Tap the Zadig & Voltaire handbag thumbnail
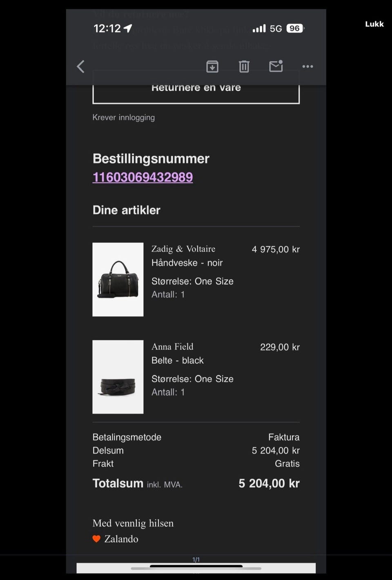The image size is (392, 580). [x=118, y=280]
